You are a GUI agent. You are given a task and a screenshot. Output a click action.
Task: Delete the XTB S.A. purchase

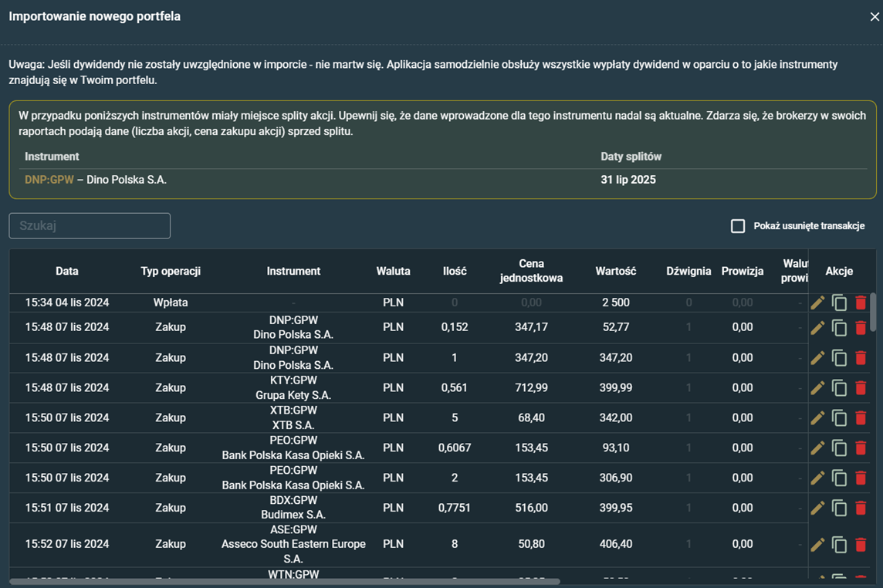pyautogui.click(x=861, y=417)
